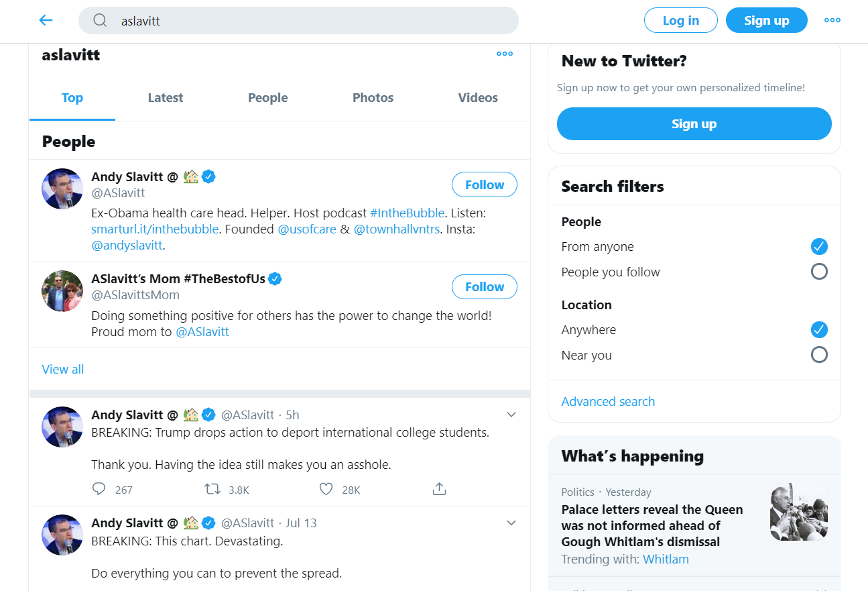Select the "People you follow" filter

point(819,272)
